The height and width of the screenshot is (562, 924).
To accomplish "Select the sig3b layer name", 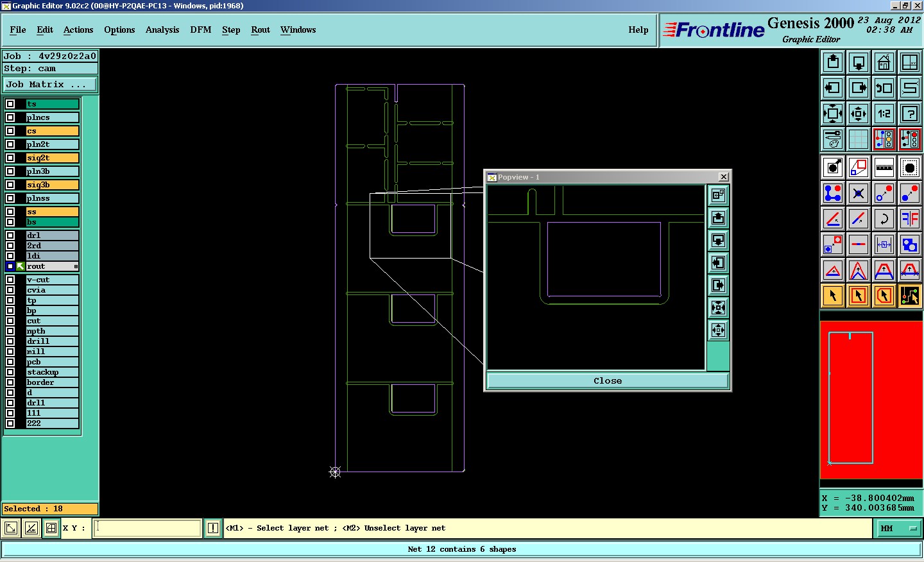I will (52, 185).
